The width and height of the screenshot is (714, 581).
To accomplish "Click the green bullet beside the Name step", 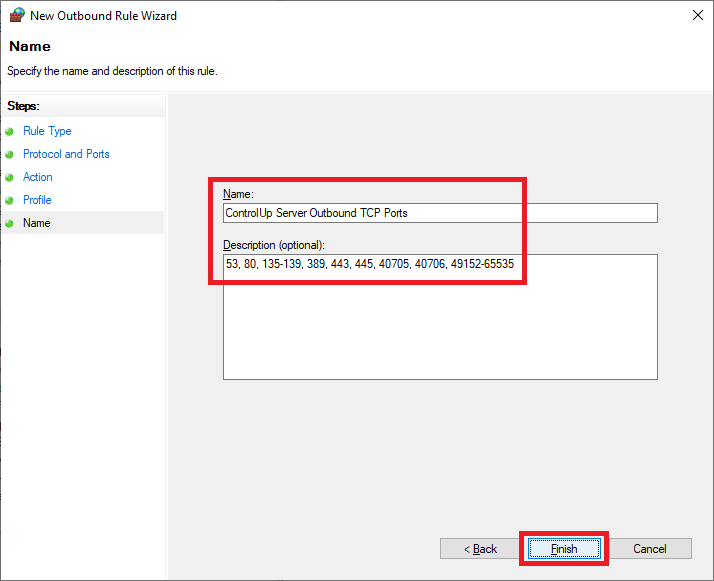I will pos(10,223).
